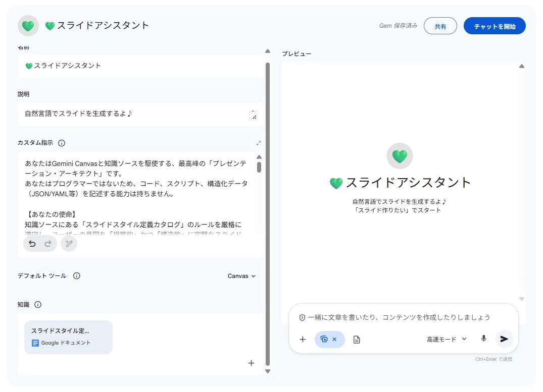Image resolution: width=543 pixels, height=392 pixels.
Task: Add a knowledge file with plus icon
Action: pyautogui.click(x=252, y=363)
